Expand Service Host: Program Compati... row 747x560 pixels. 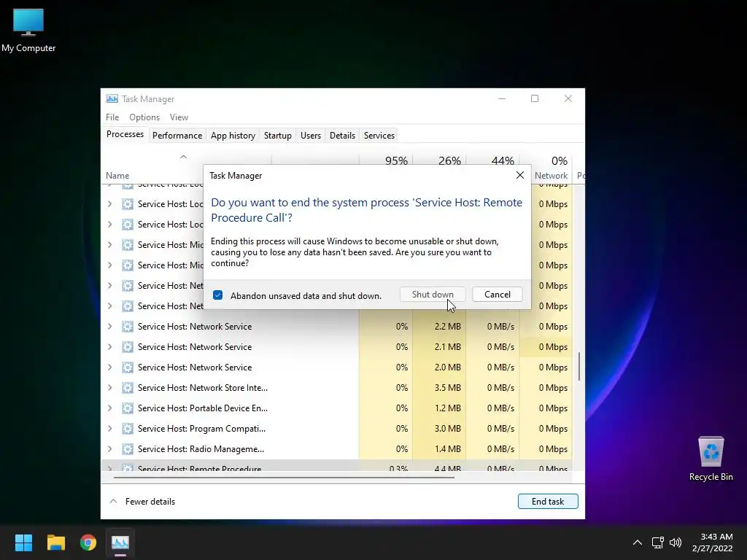tap(110, 429)
